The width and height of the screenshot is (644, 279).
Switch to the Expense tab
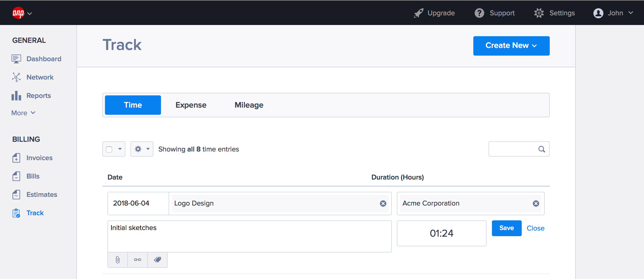click(x=190, y=104)
